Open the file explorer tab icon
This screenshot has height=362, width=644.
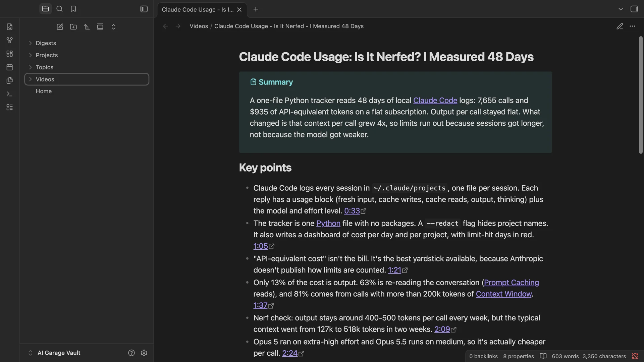46,9
